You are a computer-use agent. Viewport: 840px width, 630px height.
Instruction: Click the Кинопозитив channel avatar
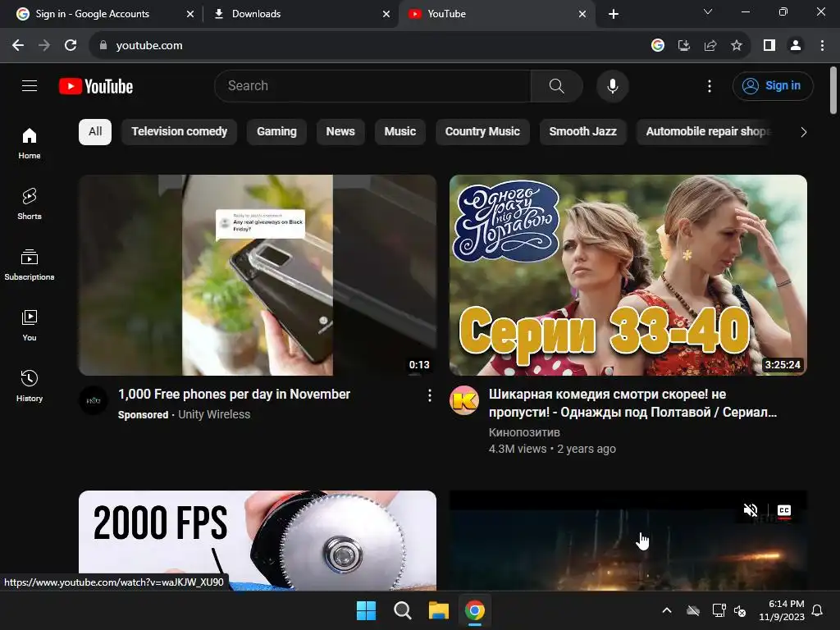(464, 400)
